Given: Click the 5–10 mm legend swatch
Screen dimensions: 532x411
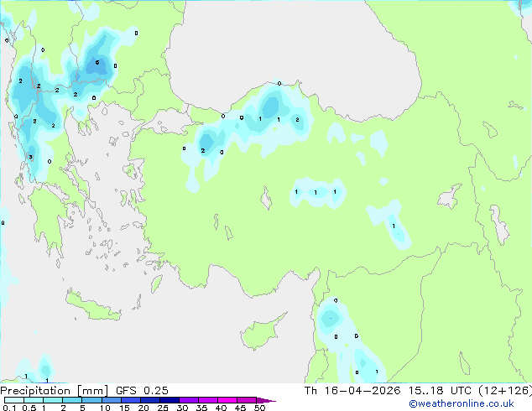Looking at the screenshot, I should 91,400.
